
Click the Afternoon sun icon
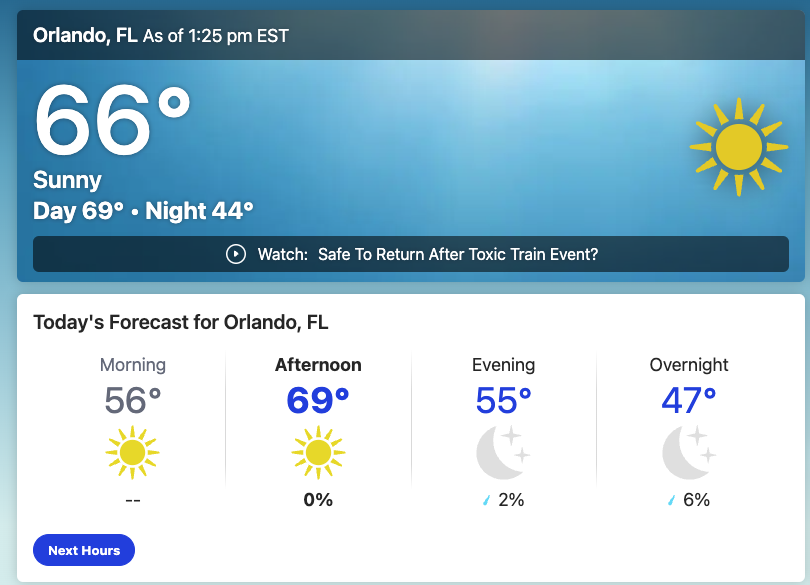tap(318, 452)
